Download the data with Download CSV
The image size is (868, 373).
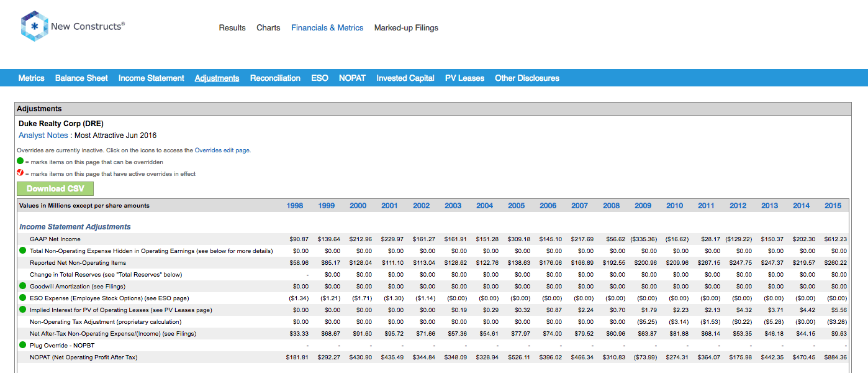click(x=55, y=189)
